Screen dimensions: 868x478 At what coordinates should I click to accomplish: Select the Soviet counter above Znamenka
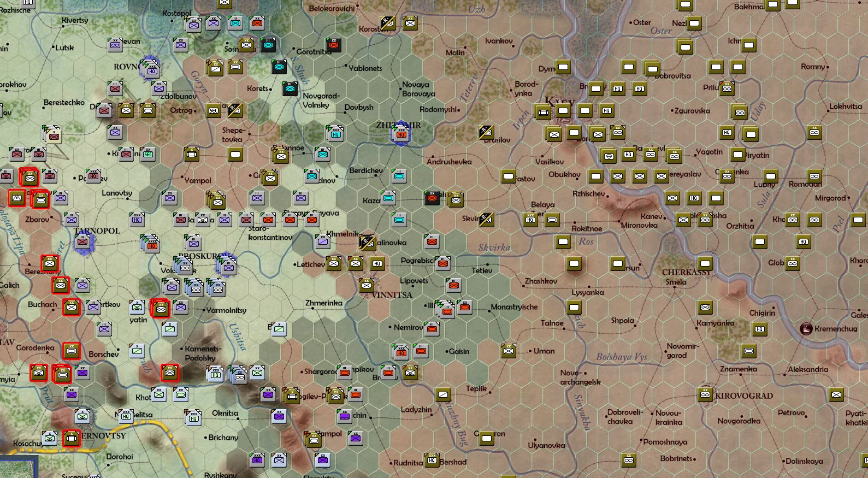point(749,351)
